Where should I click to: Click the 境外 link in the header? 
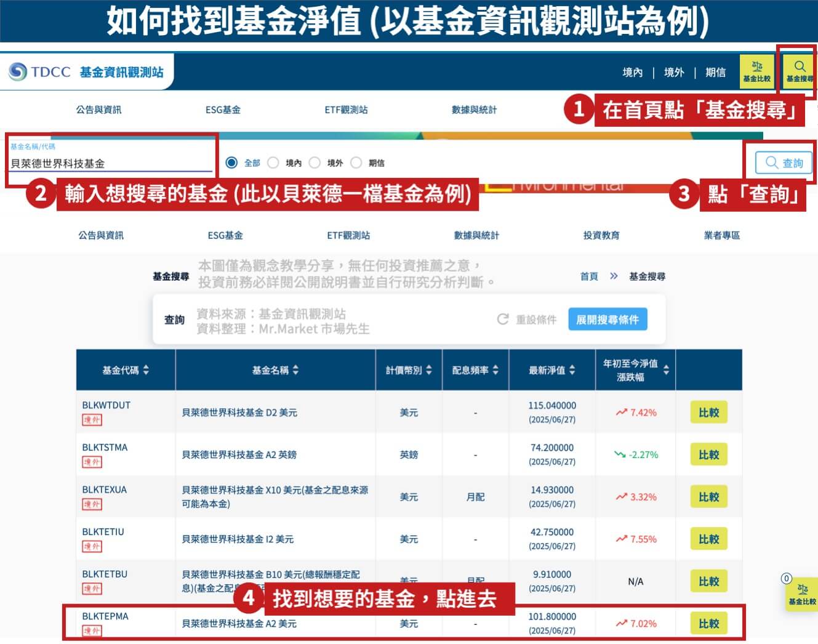coord(674,72)
